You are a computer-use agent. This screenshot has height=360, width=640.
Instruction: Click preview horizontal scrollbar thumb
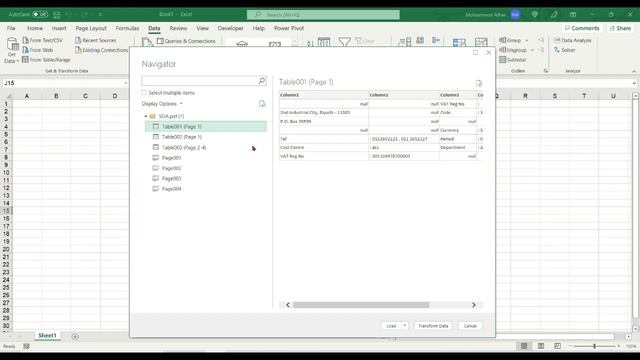[361, 305]
